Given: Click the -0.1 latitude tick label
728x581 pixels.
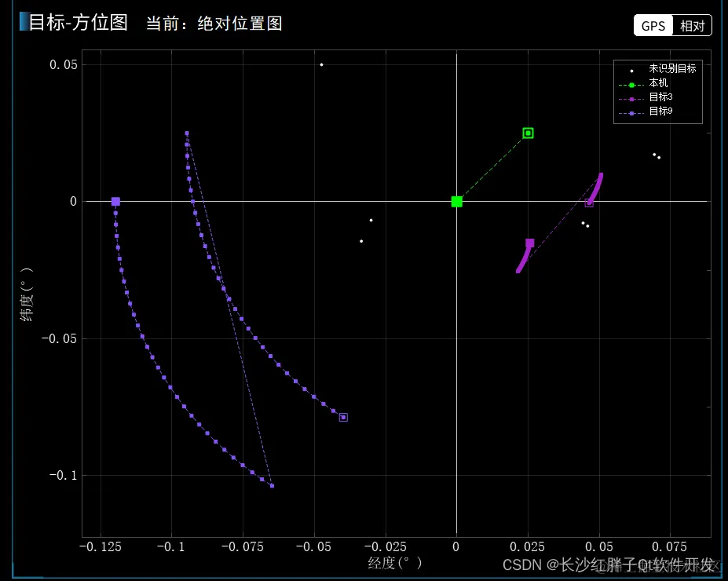Looking at the screenshot, I should [63, 475].
